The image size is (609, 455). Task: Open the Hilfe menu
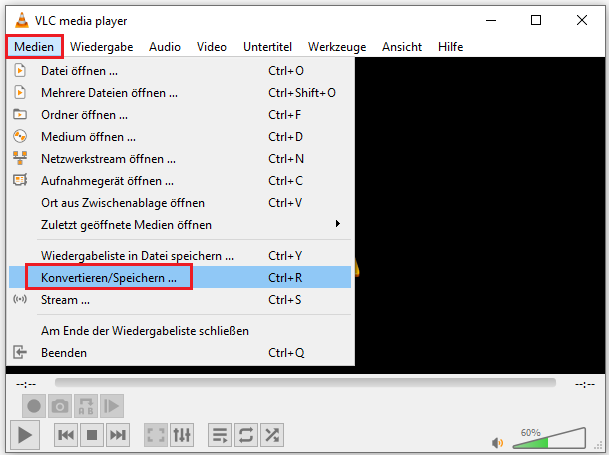point(450,47)
